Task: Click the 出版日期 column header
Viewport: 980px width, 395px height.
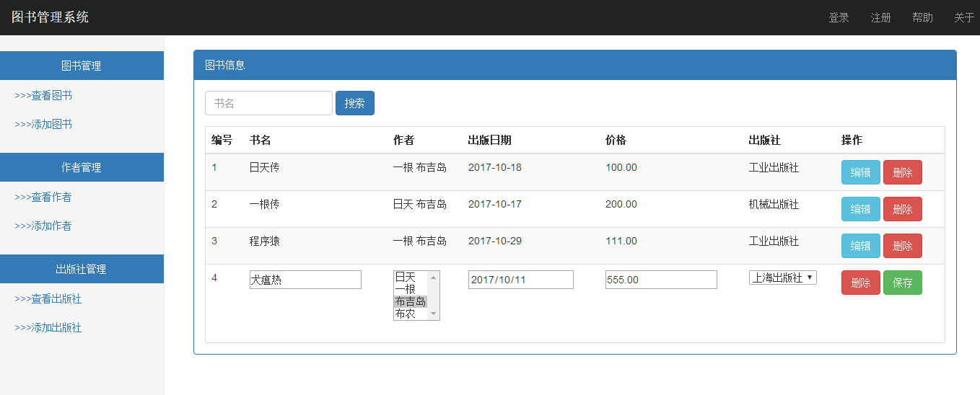Action: 490,140
